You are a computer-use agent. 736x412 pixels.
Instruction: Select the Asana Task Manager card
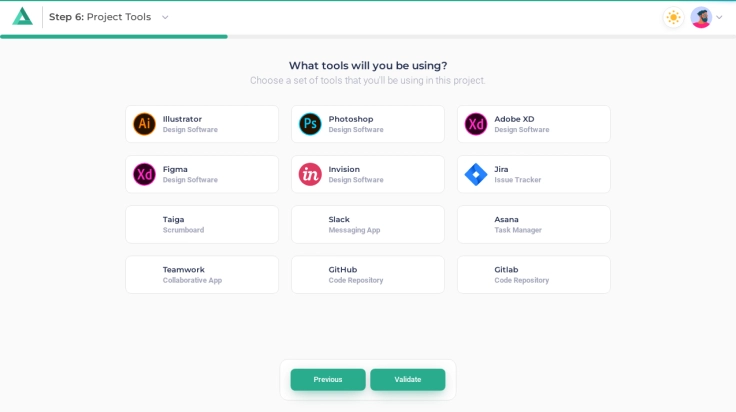534,224
